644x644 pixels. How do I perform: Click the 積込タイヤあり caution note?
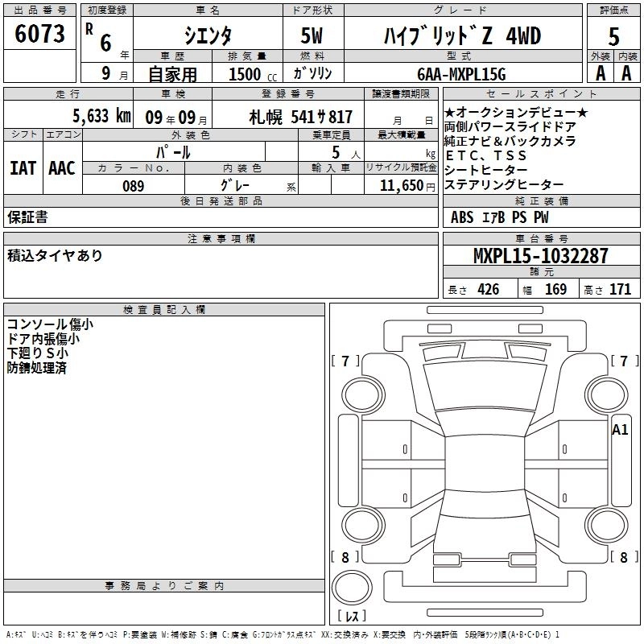click(x=55, y=255)
